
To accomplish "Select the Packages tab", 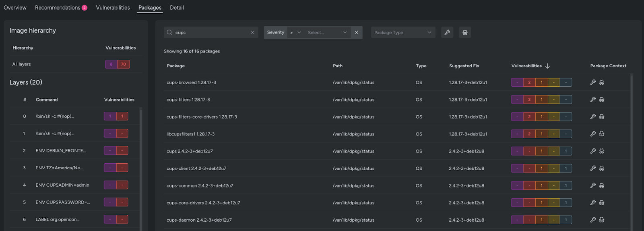I will click(x=150, y=8).
